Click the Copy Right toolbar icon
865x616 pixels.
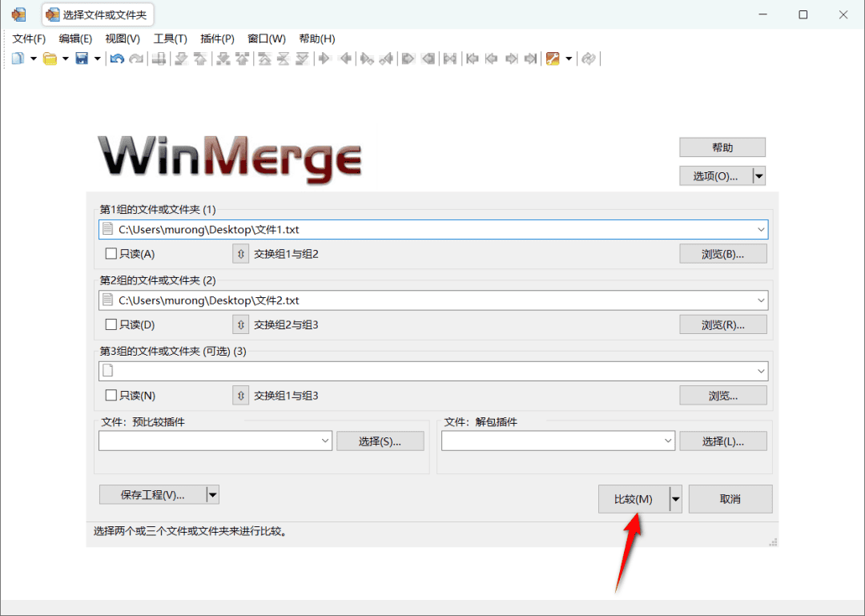click(x=324, y=58)
